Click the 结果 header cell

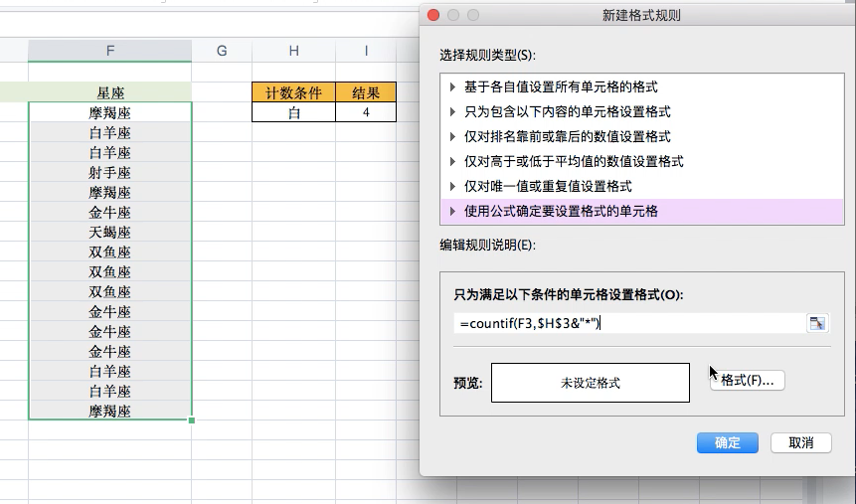[x=366, y=92]
